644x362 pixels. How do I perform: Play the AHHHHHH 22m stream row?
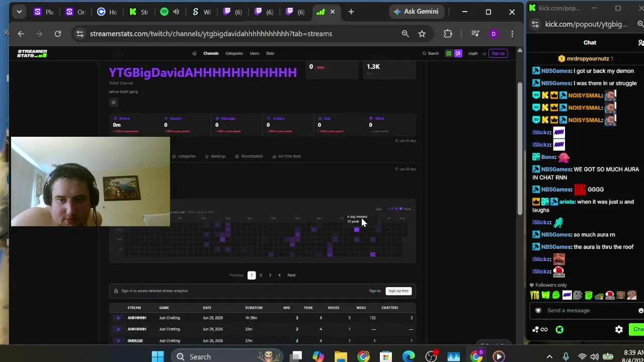click(x=118, y=329)
